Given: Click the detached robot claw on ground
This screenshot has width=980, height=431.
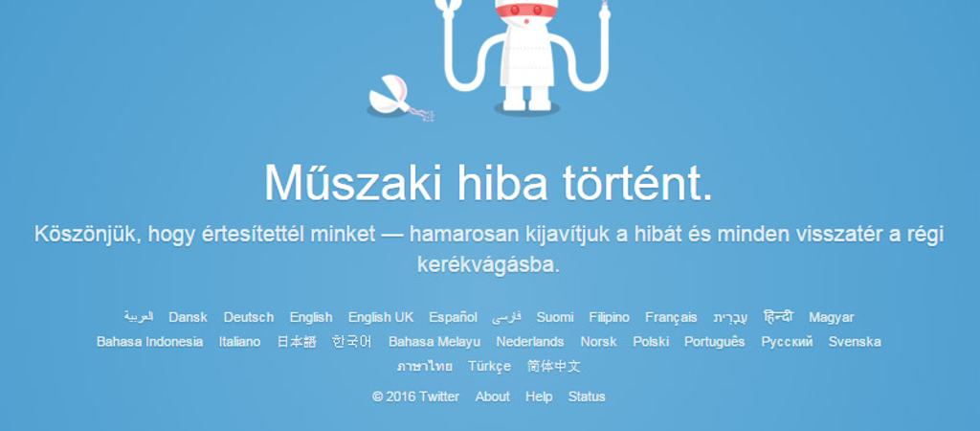Looking at the screenshot, I should point(400,98).
